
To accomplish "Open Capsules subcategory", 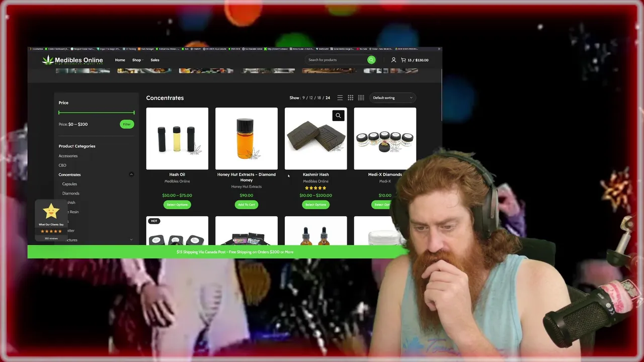I will [x=69, y=184].
